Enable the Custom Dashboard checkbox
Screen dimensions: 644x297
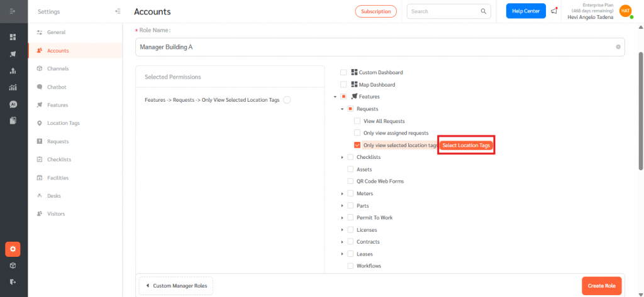click(x=343, y=72)
